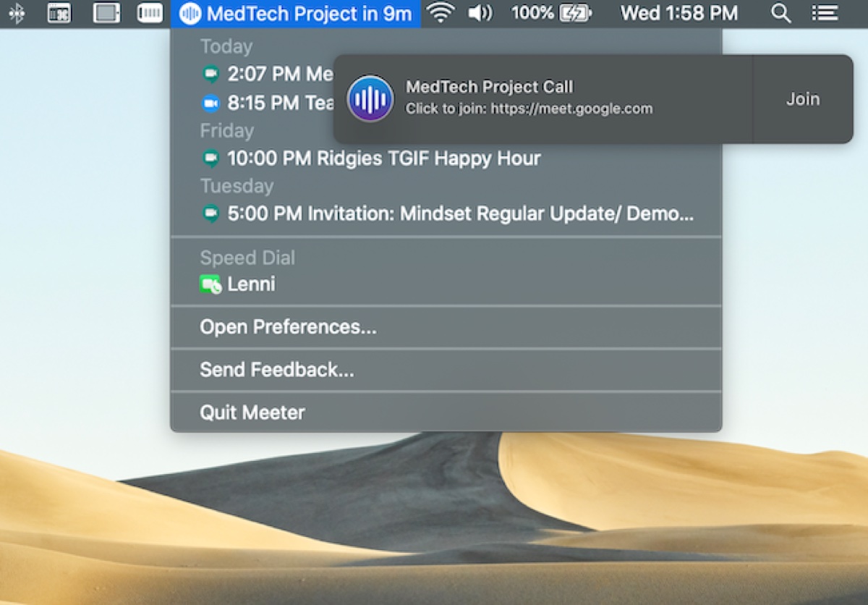This screenshot has width=868, height=605.
Task: Select Open Preferences from the menu
Action: (288, 327)
